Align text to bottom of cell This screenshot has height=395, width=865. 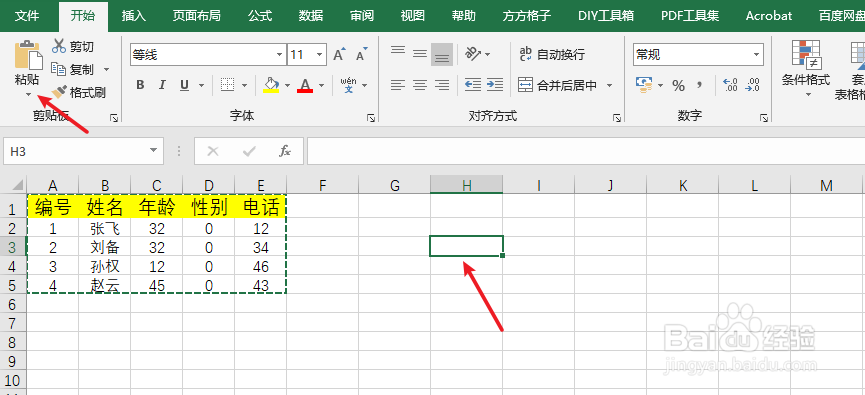point(442,54)
